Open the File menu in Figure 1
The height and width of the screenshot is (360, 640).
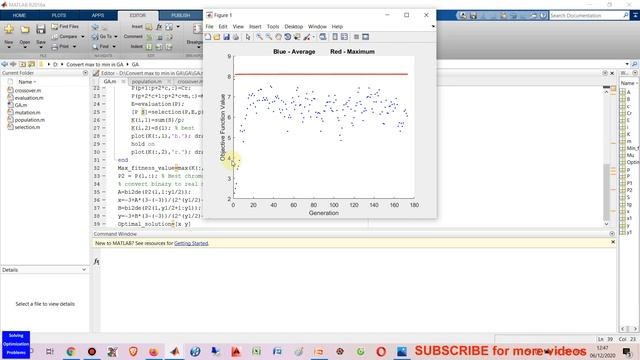[209, 27]
